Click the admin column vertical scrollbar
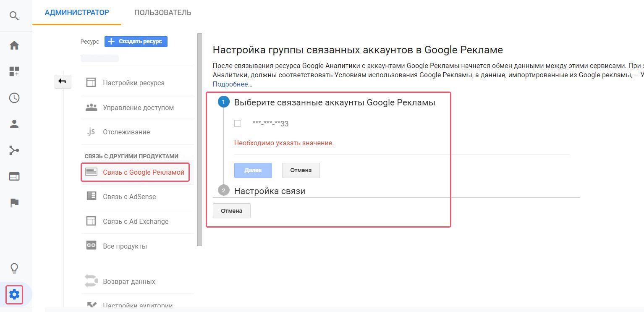 point(200,139)
